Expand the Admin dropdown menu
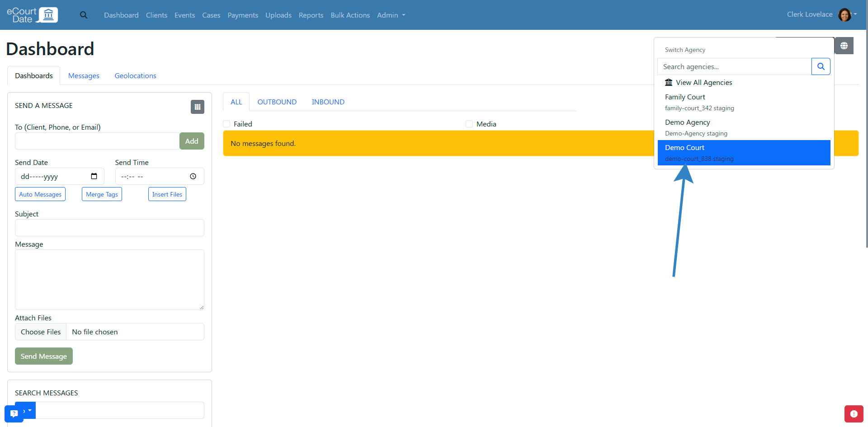Viewport: 868px width, 427px height. click(391, 15)
